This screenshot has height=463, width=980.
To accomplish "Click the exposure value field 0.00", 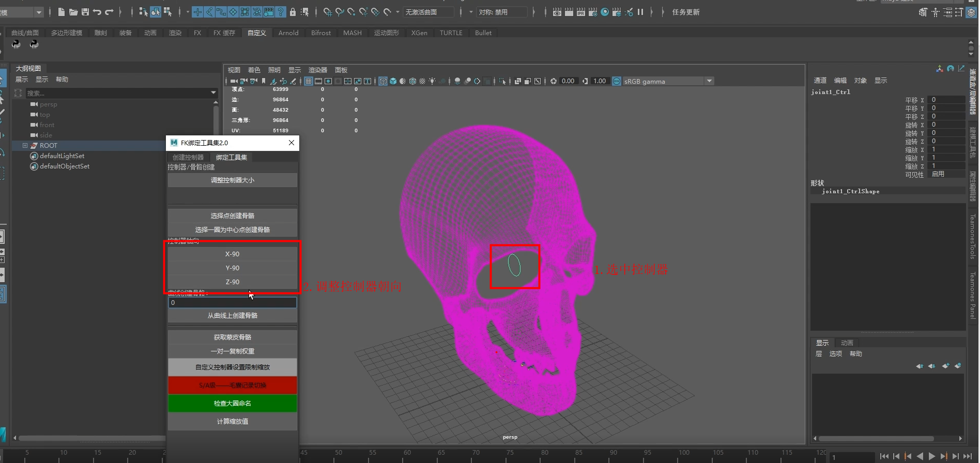I will click(568, 81).
